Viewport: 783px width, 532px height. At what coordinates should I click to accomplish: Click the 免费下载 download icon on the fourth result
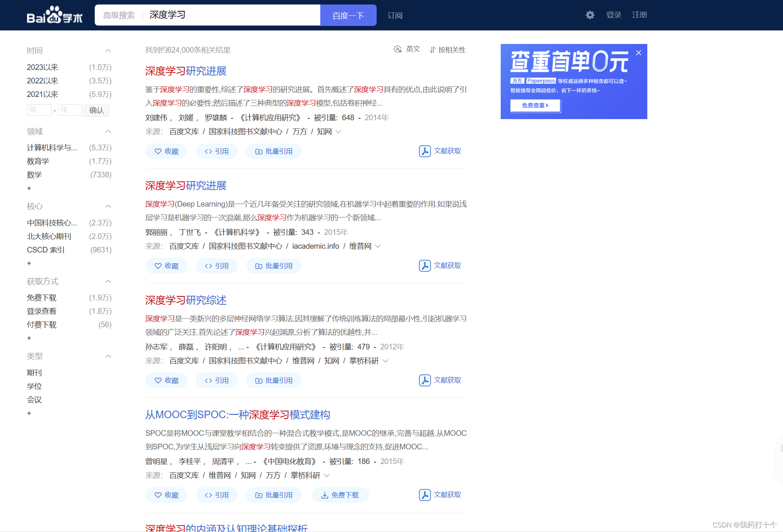(324, 495)
